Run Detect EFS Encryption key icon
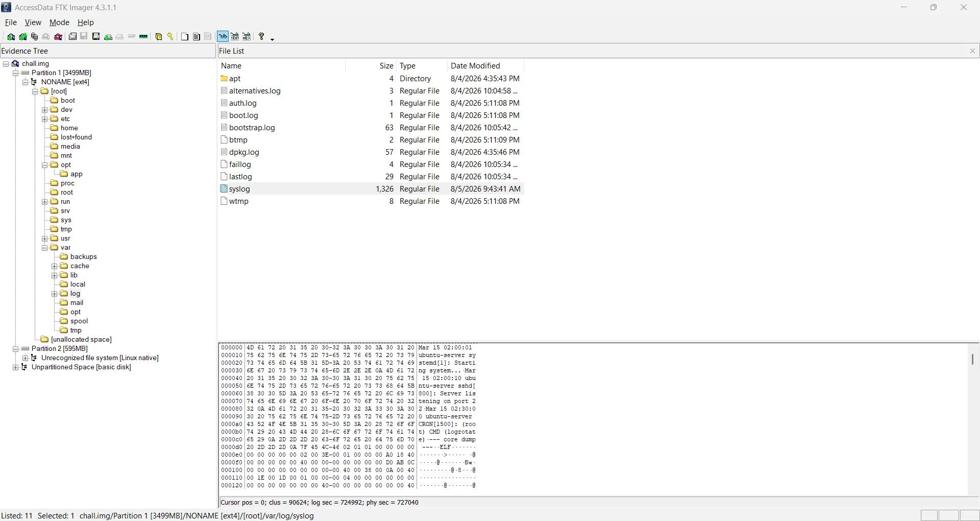Screen dimensions: 980x521 coord(170,37)
